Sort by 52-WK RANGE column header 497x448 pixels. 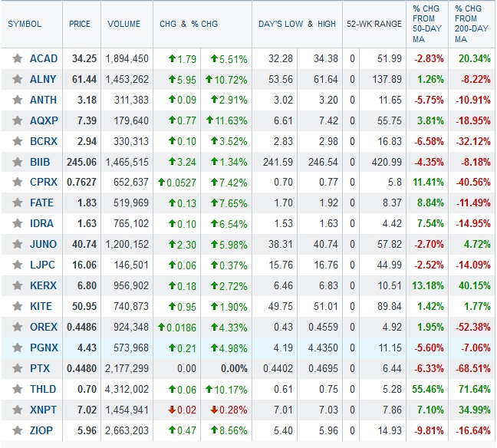coord(374,24)
